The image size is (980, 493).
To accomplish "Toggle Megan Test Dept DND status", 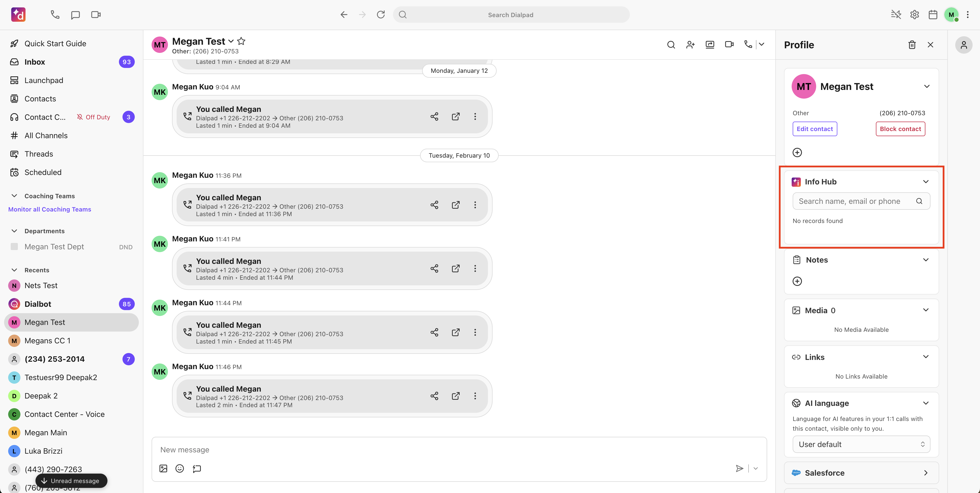I will coord(126,247).
